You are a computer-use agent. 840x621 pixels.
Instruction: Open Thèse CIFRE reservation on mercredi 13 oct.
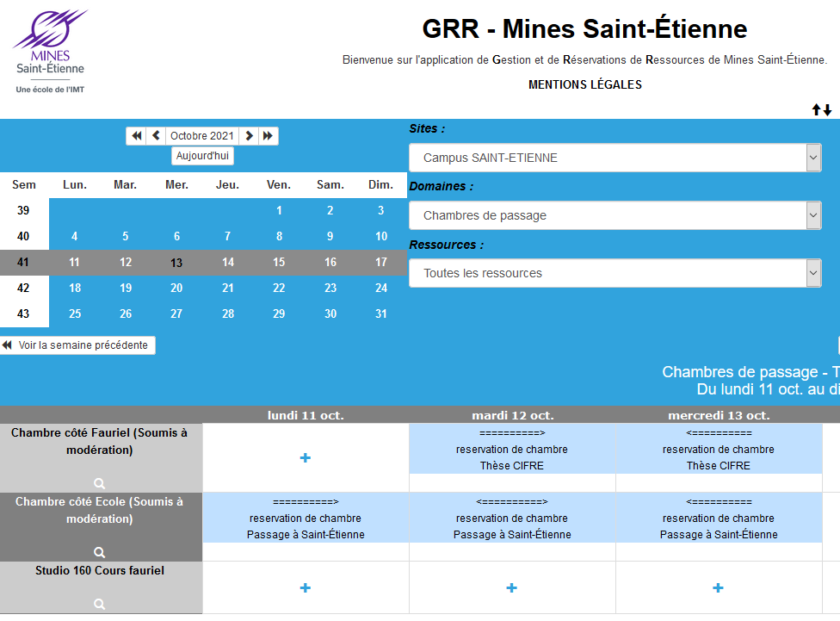719,449
